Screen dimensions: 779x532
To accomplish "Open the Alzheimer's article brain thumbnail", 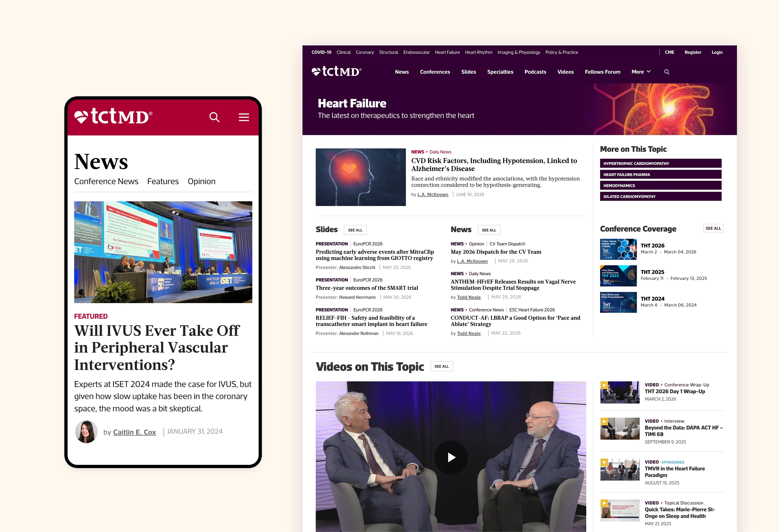I will [x=361, y=177].
